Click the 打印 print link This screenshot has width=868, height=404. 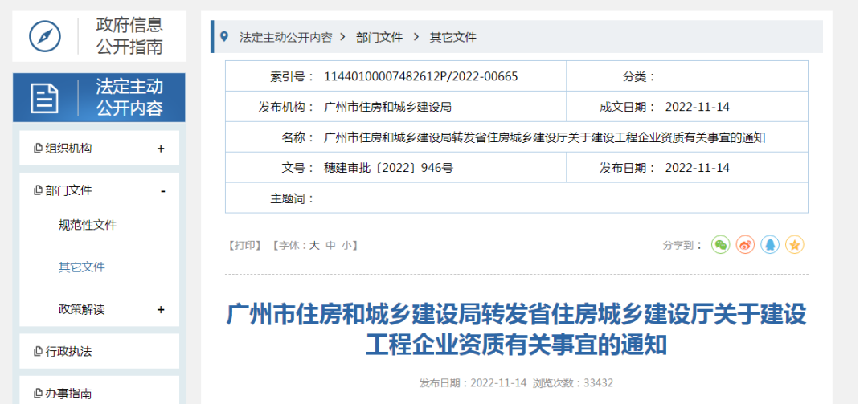coord(244,245)
